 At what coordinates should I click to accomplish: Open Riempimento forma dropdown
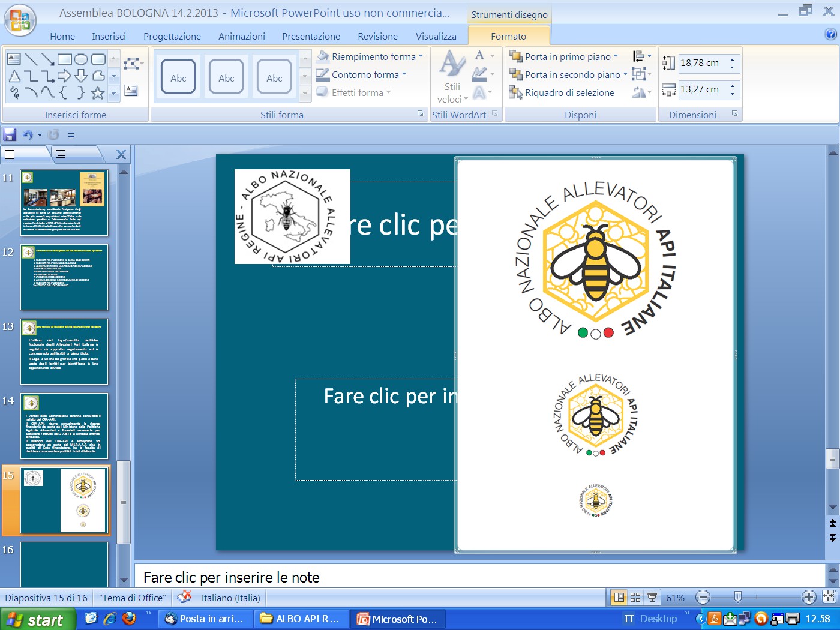(x=370, y=56)
